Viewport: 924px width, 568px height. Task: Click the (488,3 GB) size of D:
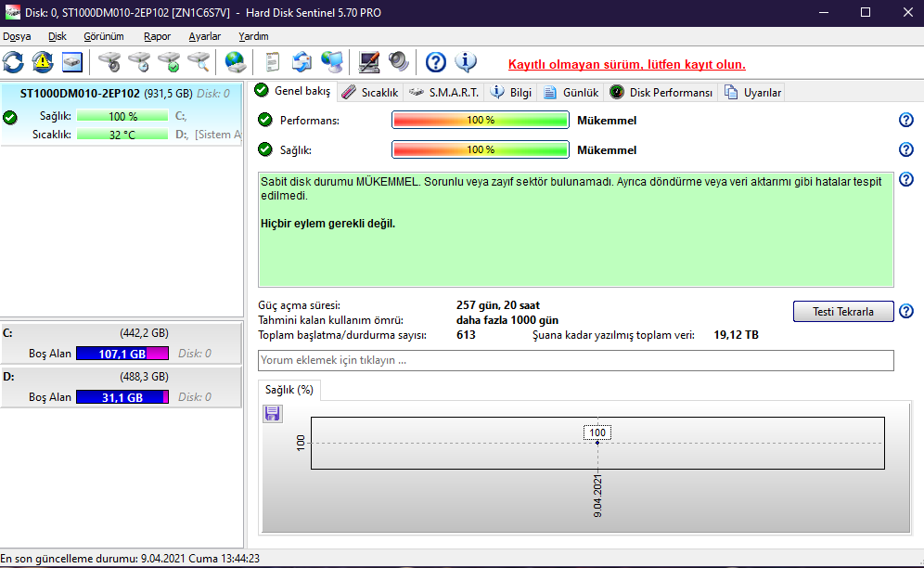pyautogui.click(x=144, y=377)
